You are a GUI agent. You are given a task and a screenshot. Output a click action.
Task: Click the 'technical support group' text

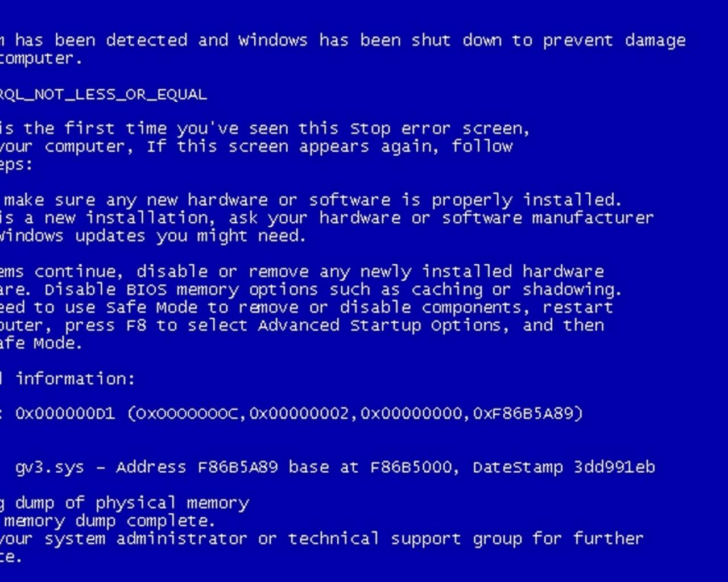[x=404, y=539]
